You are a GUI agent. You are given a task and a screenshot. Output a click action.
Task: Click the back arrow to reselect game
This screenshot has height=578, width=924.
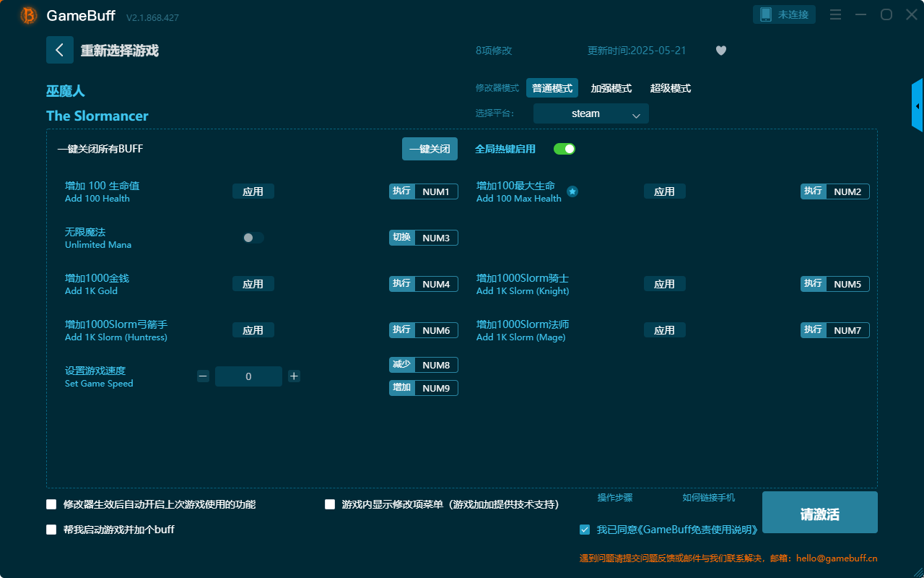pyautogui.click(x=60, y=49)
